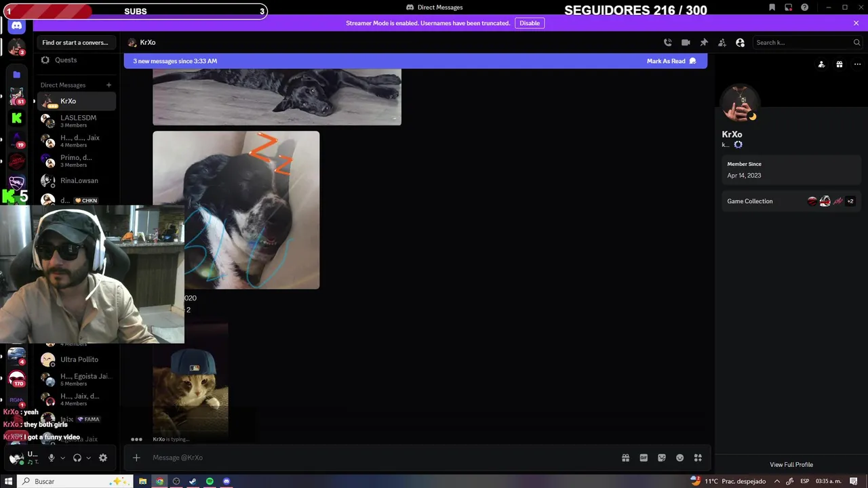Select the KrXo direct message
Screen dimensions: 868x488
point(76,101)
